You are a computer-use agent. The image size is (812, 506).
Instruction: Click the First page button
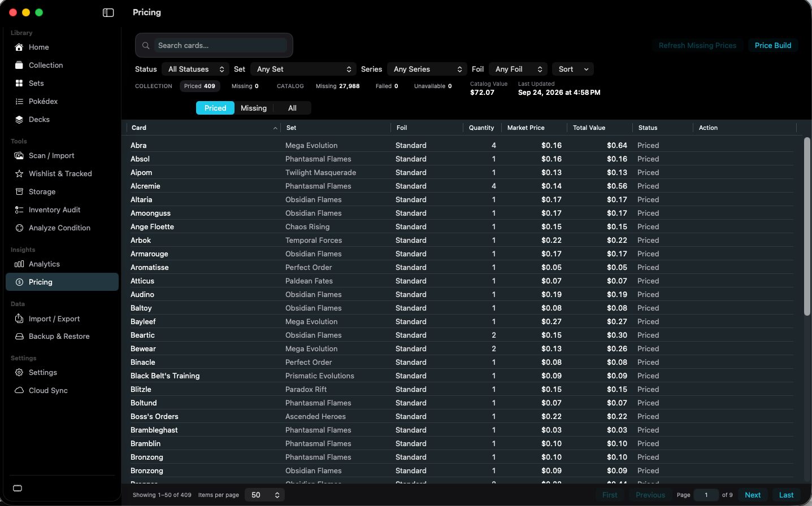(610, 495)
